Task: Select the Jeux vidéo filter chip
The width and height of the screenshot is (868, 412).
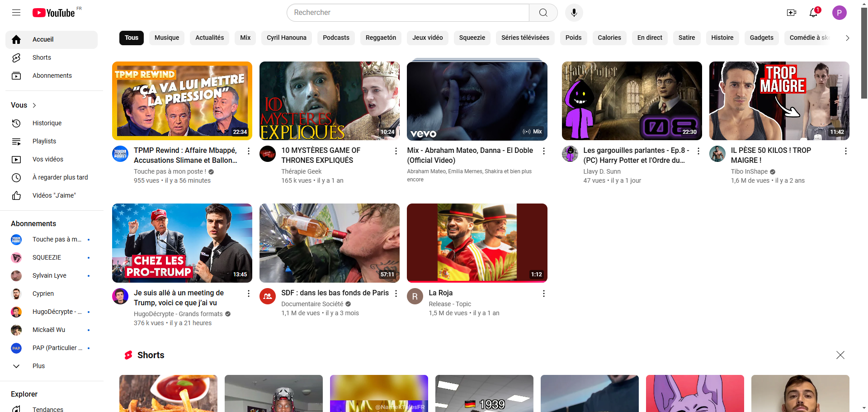Action: (x=428, y=38)
